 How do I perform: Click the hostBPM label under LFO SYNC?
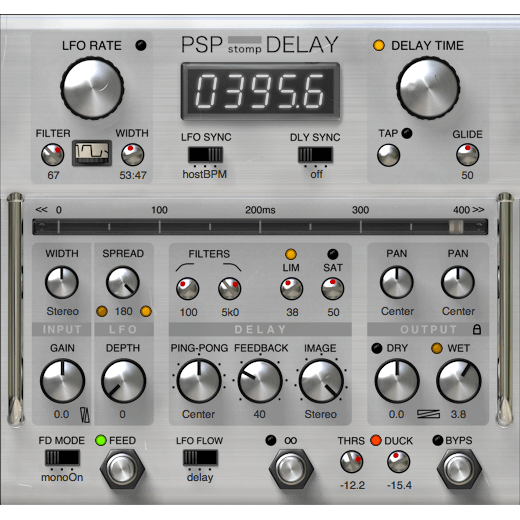tap(205, 174)
